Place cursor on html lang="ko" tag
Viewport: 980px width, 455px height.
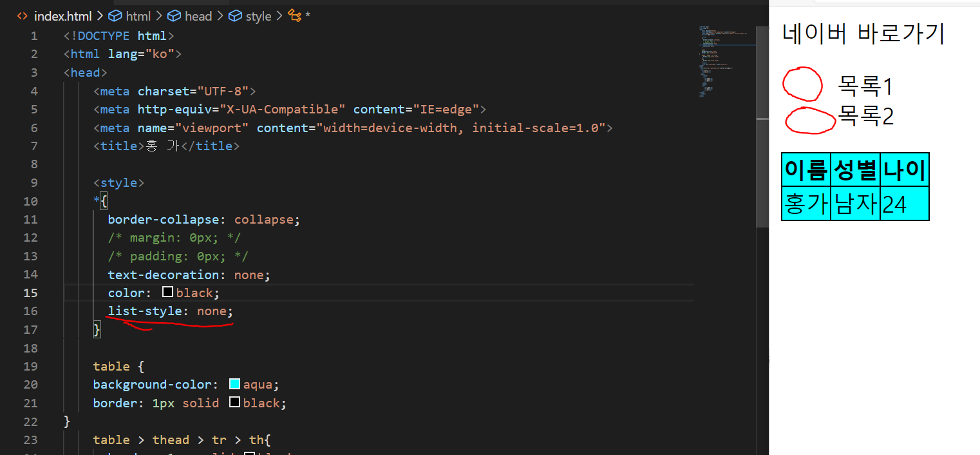tap(123, 54)
